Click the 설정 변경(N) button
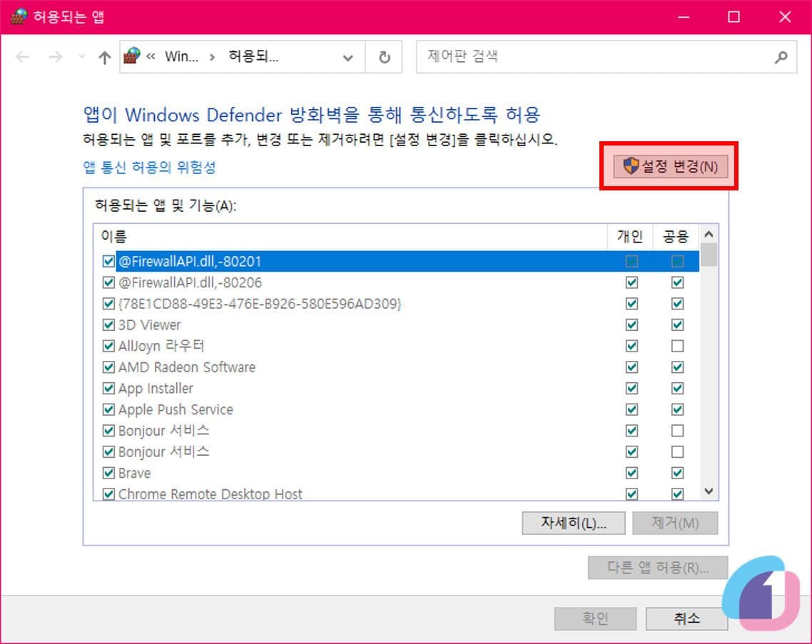Screen dimensions: 812x644 [670, 167]
